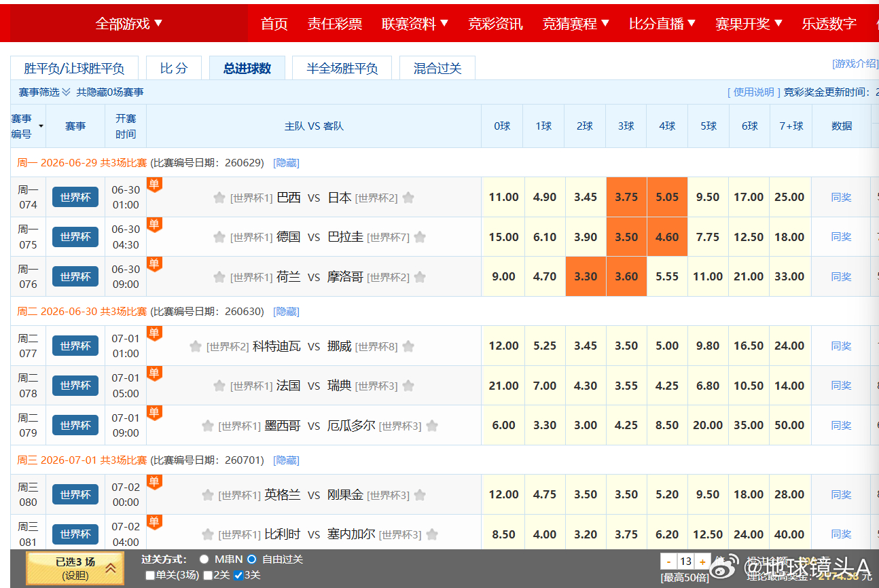This screenshot has width=879, height=588.
Task: Select 7+球 odds 14.00 for 法国 vs 瑞典
Action: pos(789,386)
